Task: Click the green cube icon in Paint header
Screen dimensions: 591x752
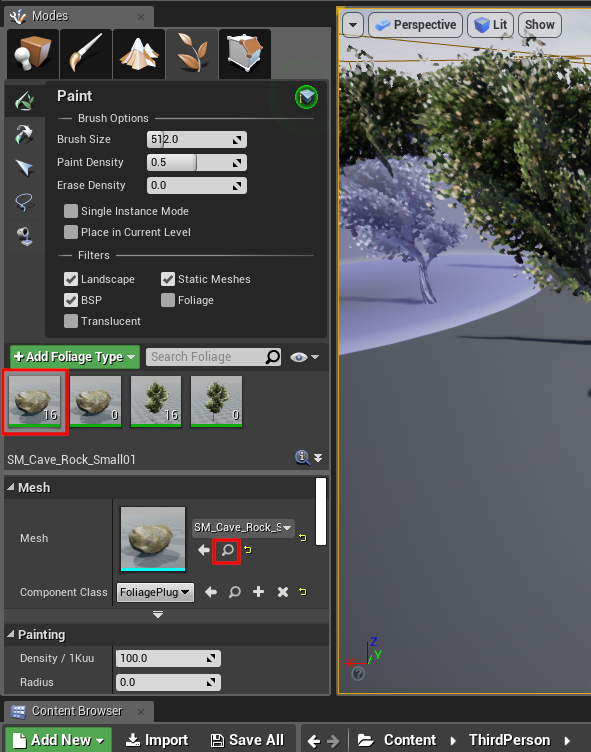Action: pyautogui.click(x=306, y=97)
